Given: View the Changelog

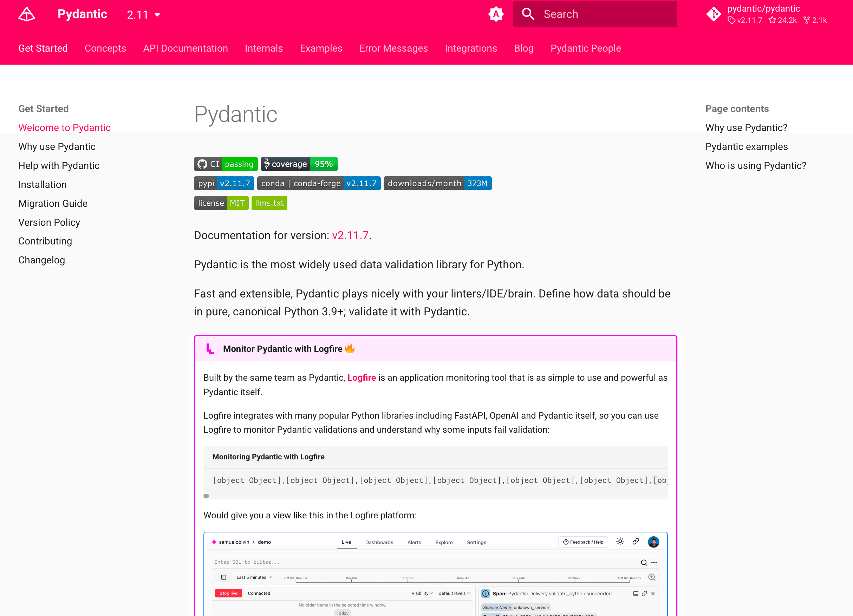Looking at the screenshot, I should point(42,260).
